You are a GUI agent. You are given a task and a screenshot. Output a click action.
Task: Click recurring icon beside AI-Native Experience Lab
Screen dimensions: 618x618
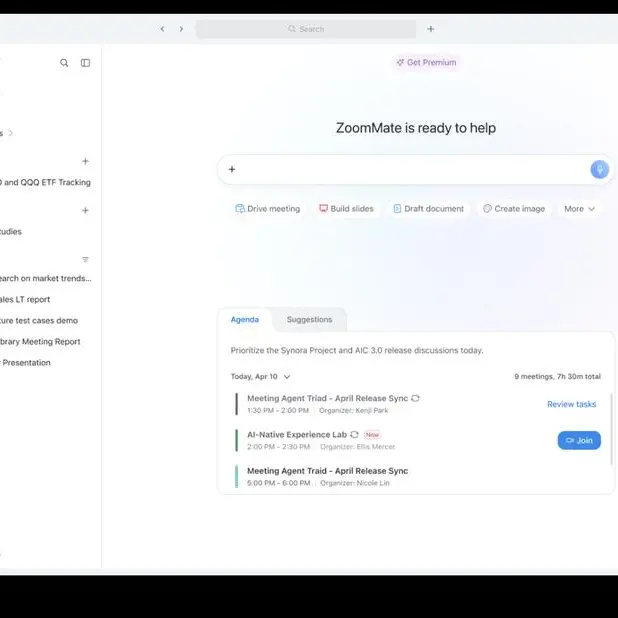coord(354,434)
